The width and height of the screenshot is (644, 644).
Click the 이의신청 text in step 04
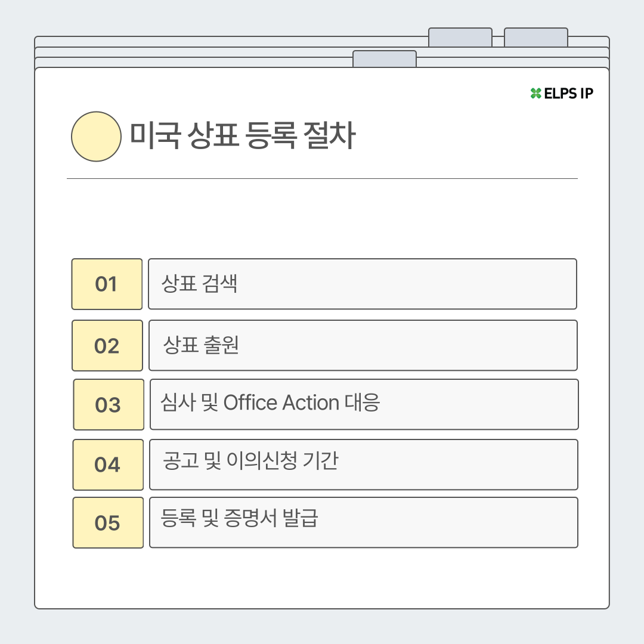262,460
